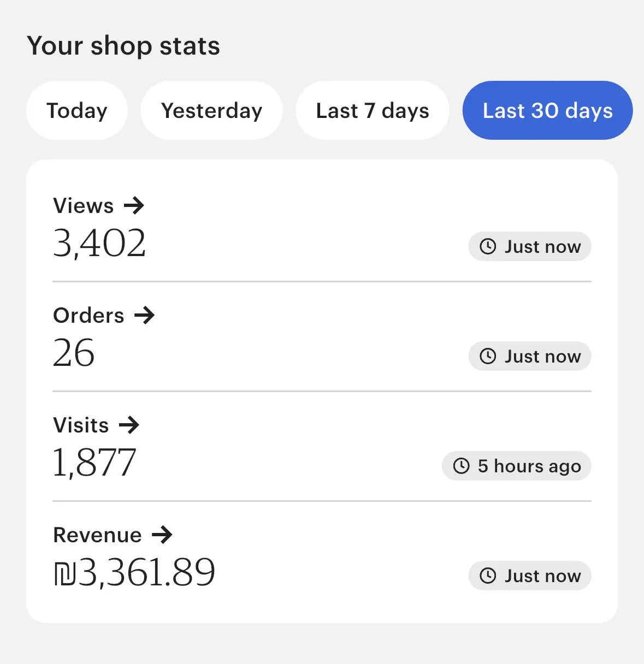
Task: Click the 3,402 views count
Action: click(x=99, y=244)
